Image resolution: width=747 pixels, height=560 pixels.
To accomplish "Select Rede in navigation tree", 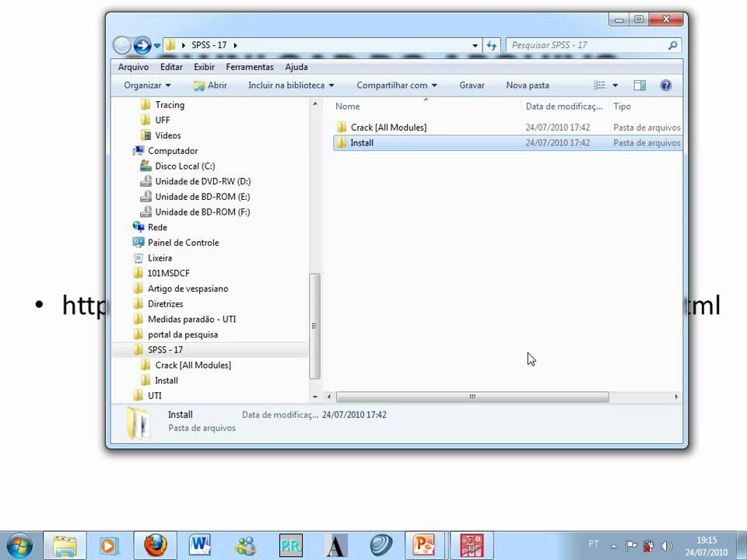I will point(150,227).
